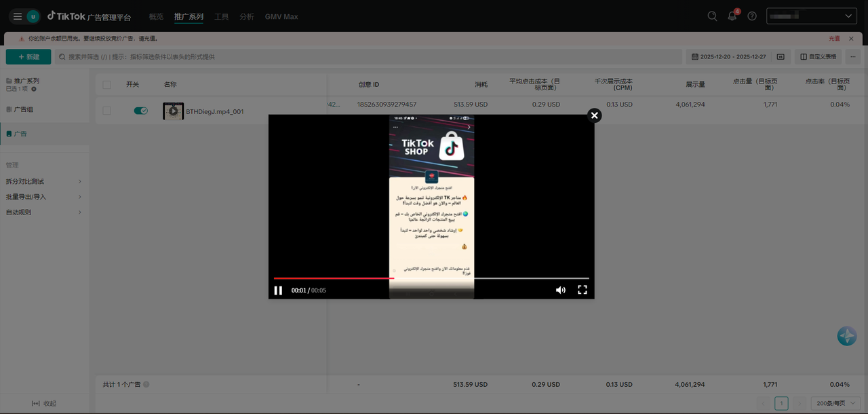
Task: Open the GMV Max tab
Action: [281, 16]
